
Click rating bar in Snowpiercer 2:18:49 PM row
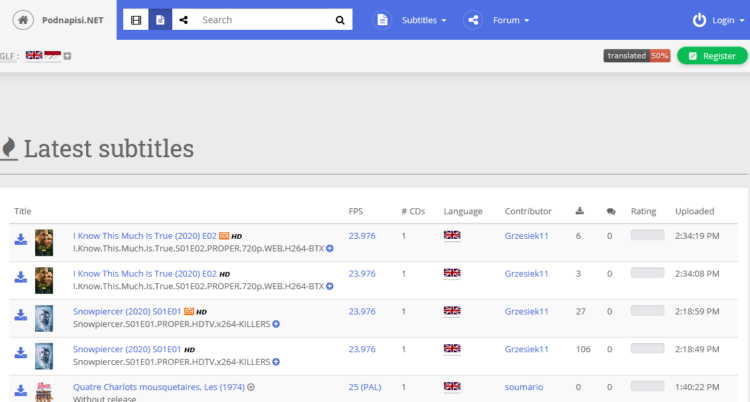pyautogui.click(x=648, y=348)
